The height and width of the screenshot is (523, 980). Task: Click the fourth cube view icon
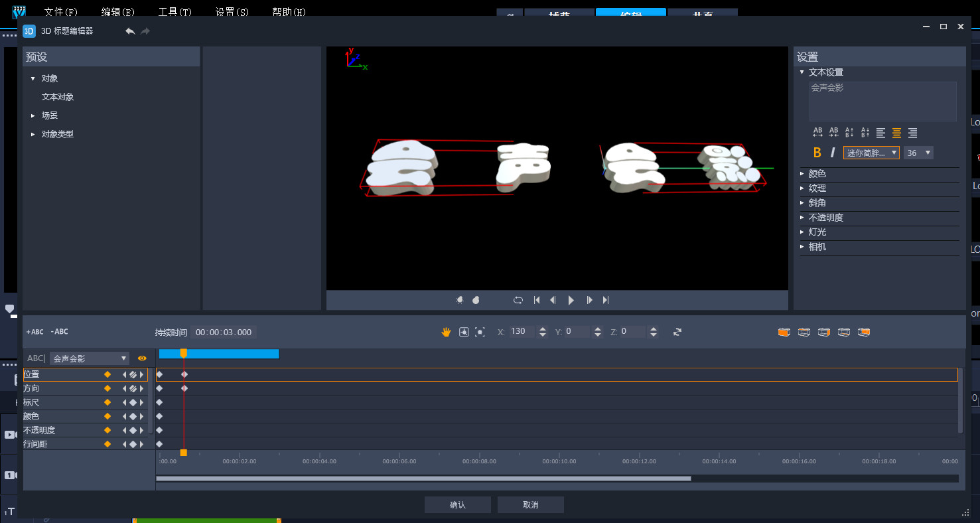[x=844, y=332]
